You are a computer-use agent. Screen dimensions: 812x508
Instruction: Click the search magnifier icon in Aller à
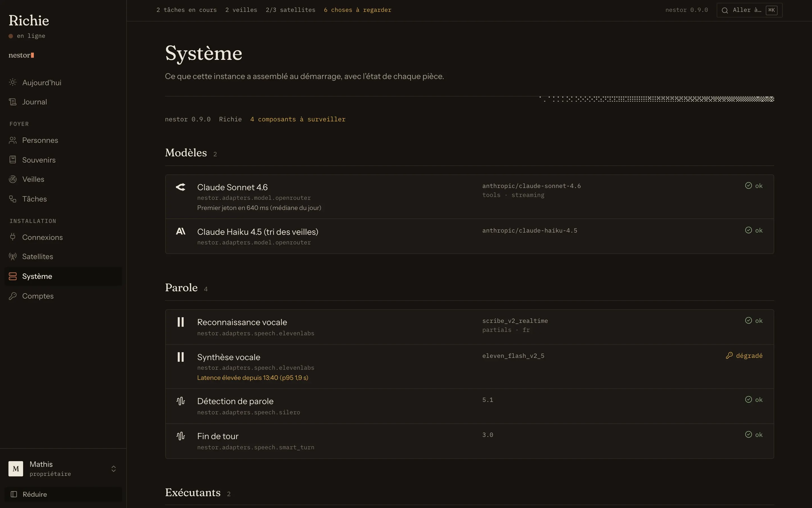[725, 10]
